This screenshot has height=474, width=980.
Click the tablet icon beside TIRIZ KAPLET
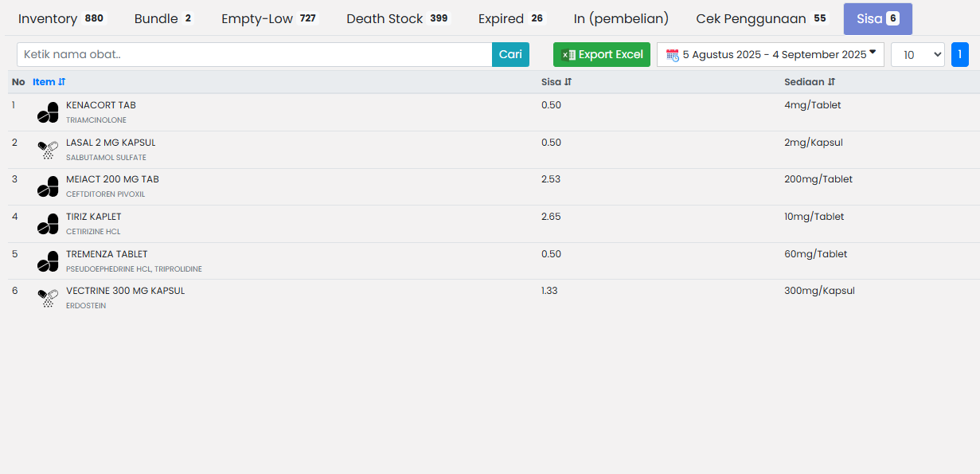click(x=48, y=224)
